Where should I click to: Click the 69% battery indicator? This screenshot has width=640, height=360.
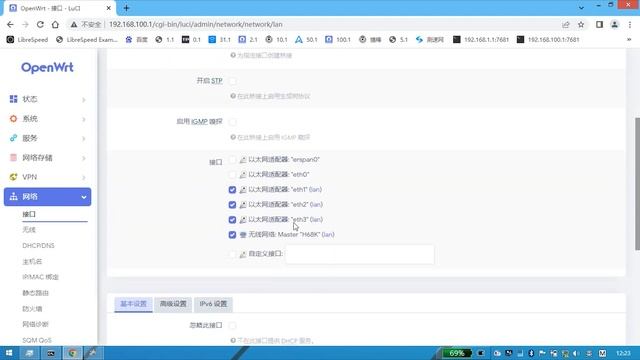tap(456, 353)
